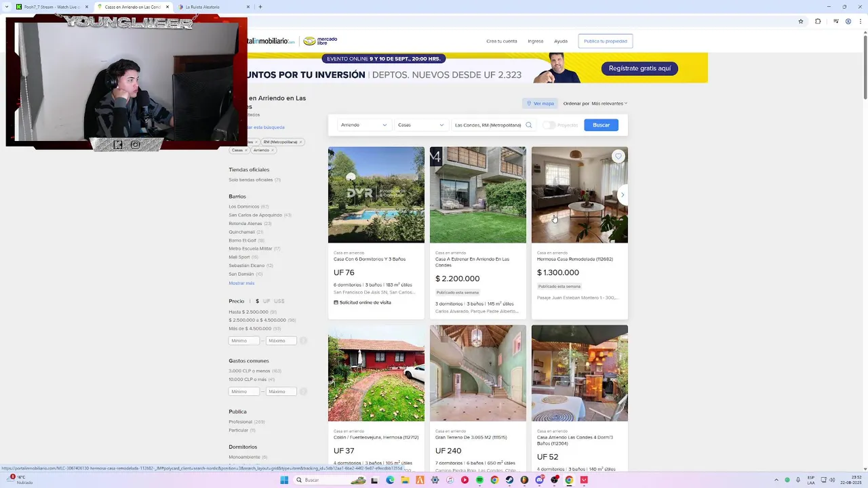Close the La Ruleta Aleatoria tab
This screenshot has width=868, height=488.
point(248,7)
